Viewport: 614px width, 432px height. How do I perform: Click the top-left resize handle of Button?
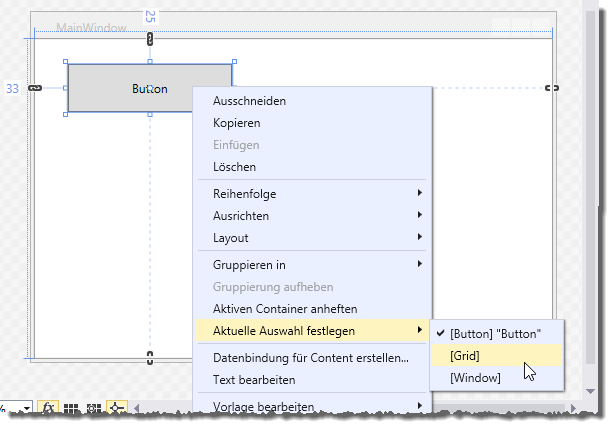(x=65, y=61)
